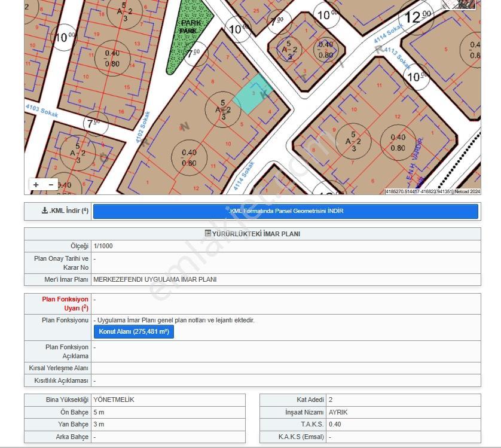The width and height of the screenshot is (501, 448).
Task: Click the 12.00 road width marker
Action: [x=417, y=17]
